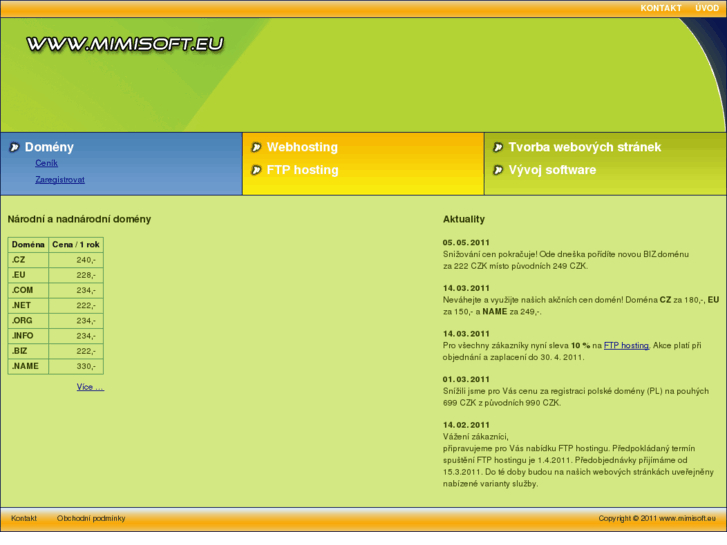This screenshot has width=727, height=545.
Task: Click the news date 01.03.2011
Action: coord(466,379)
